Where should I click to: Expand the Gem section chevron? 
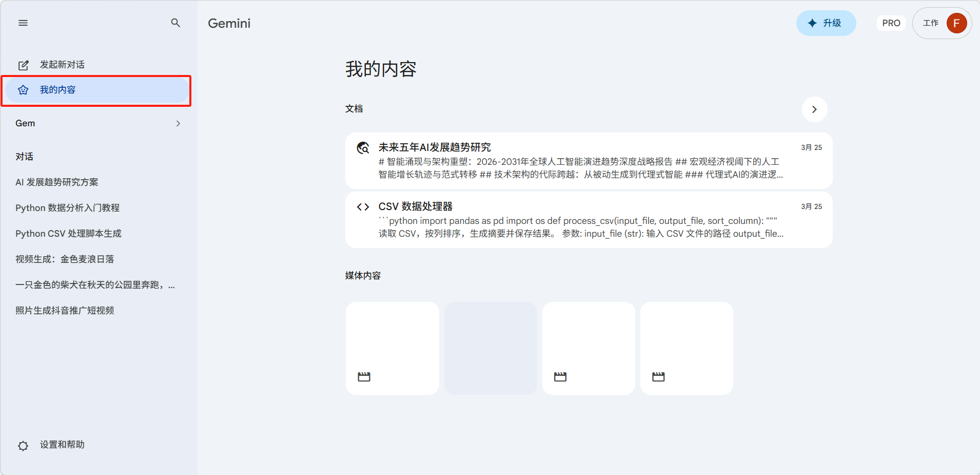pyautogui.click(x=178, y=124)
